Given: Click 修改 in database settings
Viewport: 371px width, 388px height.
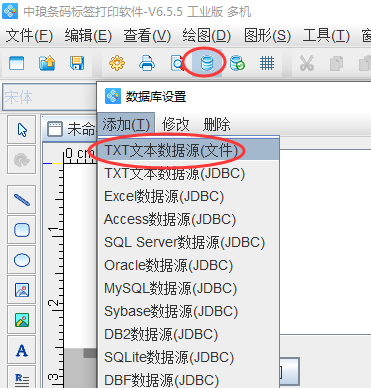Looking at the screenshot, I should [x=176, y=125].
